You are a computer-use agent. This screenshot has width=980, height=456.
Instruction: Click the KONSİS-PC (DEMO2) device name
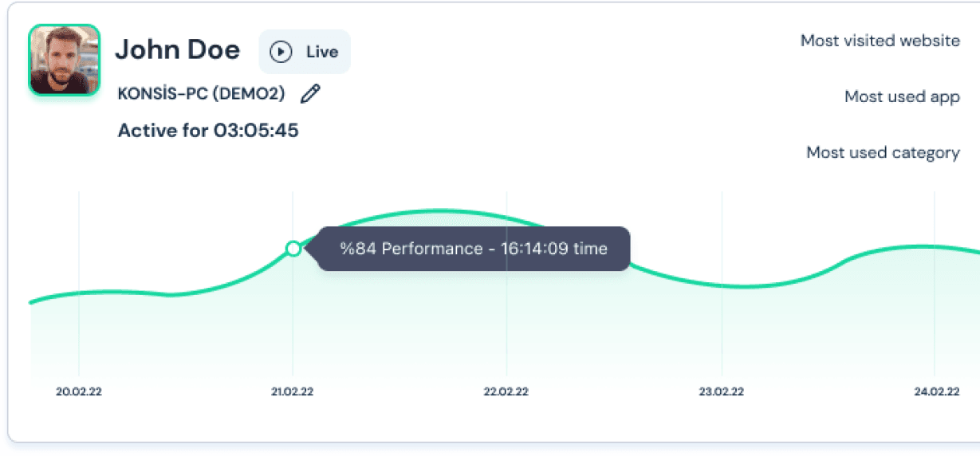tap(201, 93)
